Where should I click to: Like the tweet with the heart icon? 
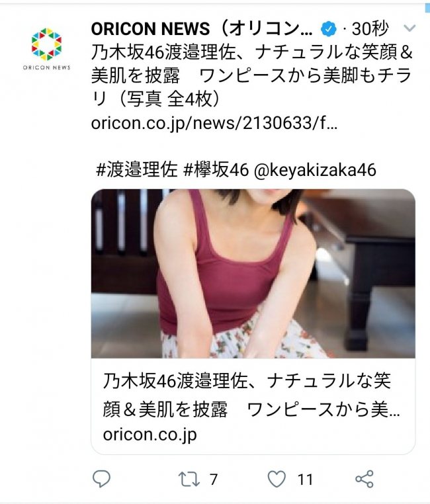click(x=277, y=479)
